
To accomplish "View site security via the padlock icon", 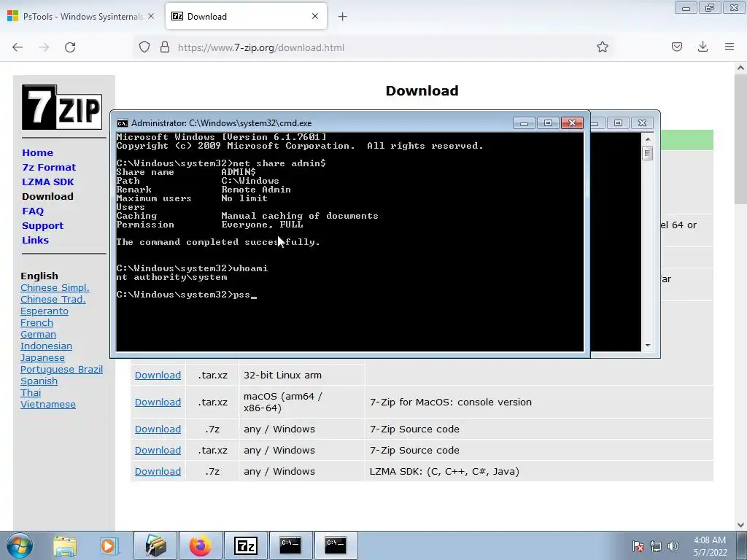I will [x=165, y=47].
